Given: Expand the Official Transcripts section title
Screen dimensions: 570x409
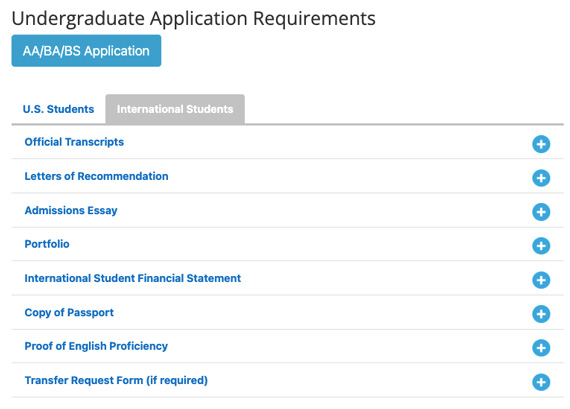Looking at the screenshot, I should pyautogui.click(x=74, y=142).
